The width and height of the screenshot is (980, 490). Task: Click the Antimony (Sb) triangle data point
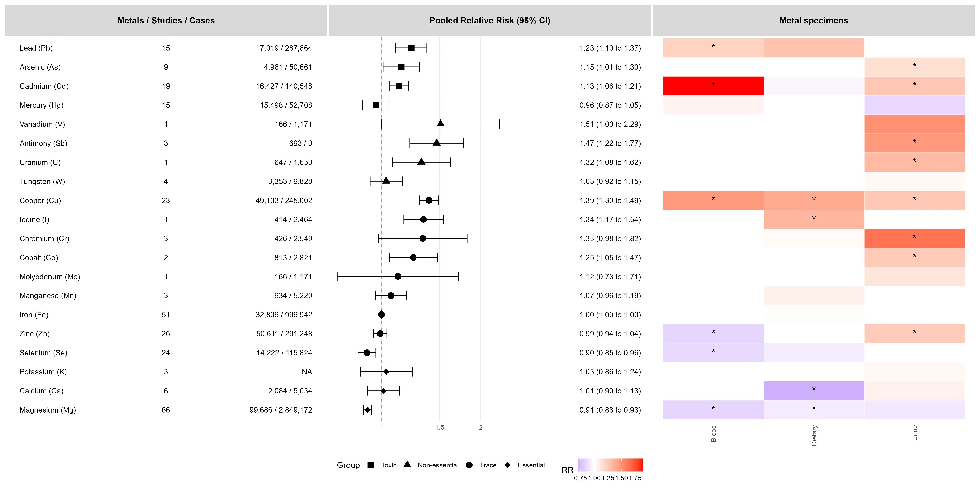pos(437,143)
